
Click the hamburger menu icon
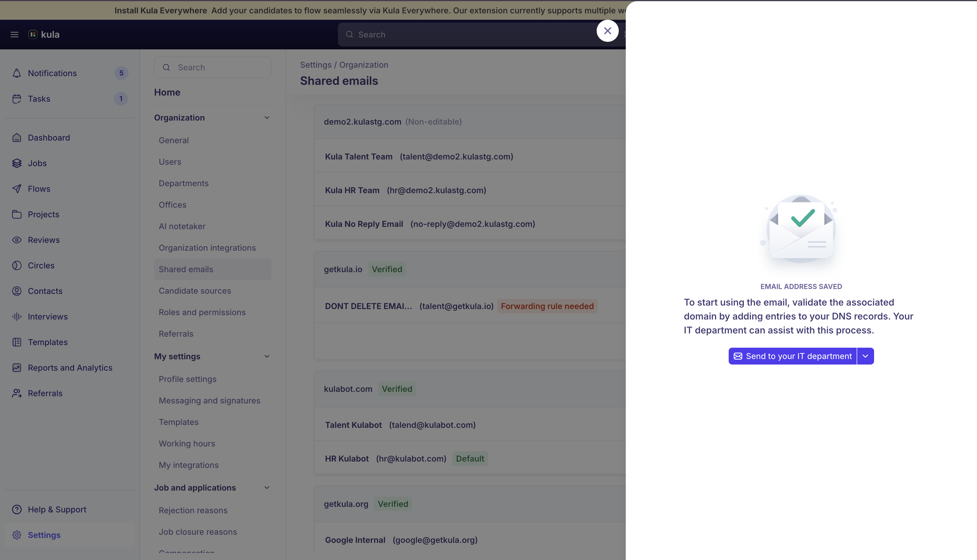point(15,35)
